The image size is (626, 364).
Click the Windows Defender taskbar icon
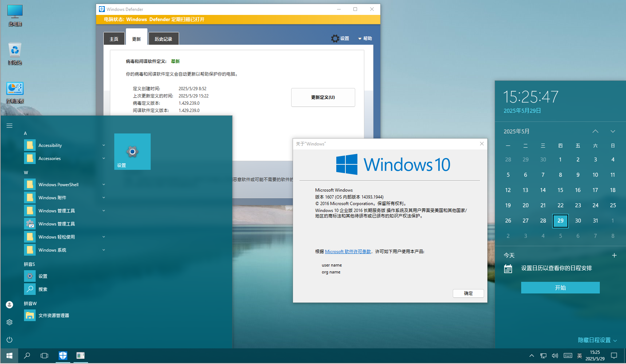63,356
